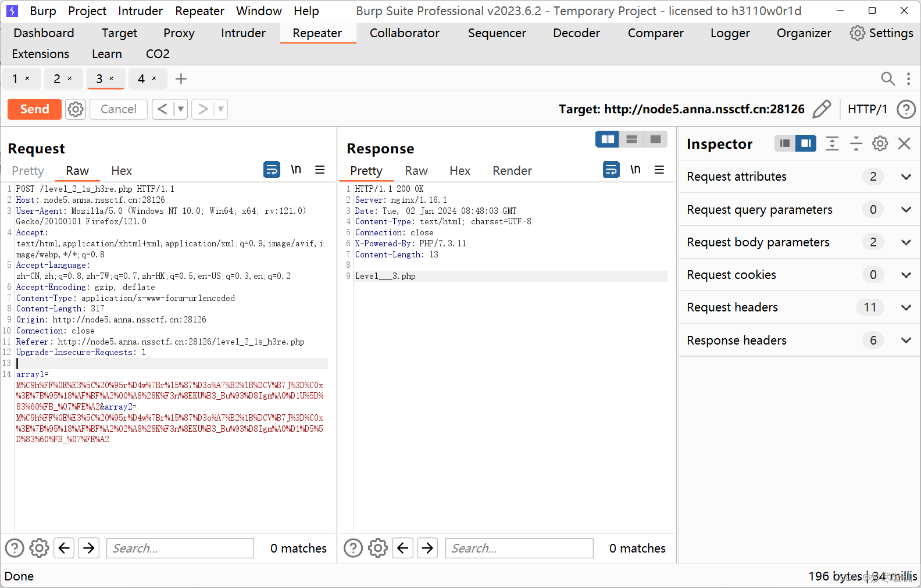Toggle request non-printable characters \n
921x588 pixels.
tap(296, 170)
